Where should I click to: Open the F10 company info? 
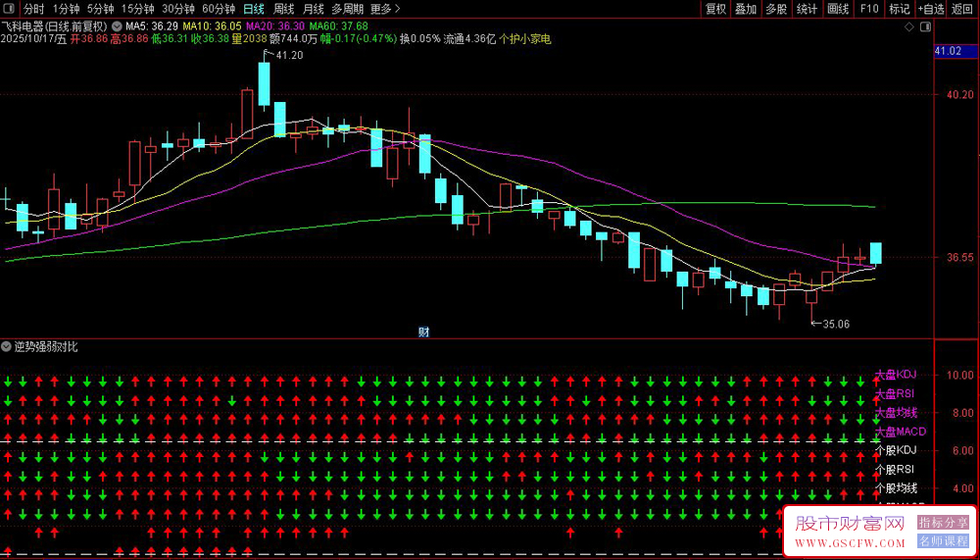(x=868, y=9)
